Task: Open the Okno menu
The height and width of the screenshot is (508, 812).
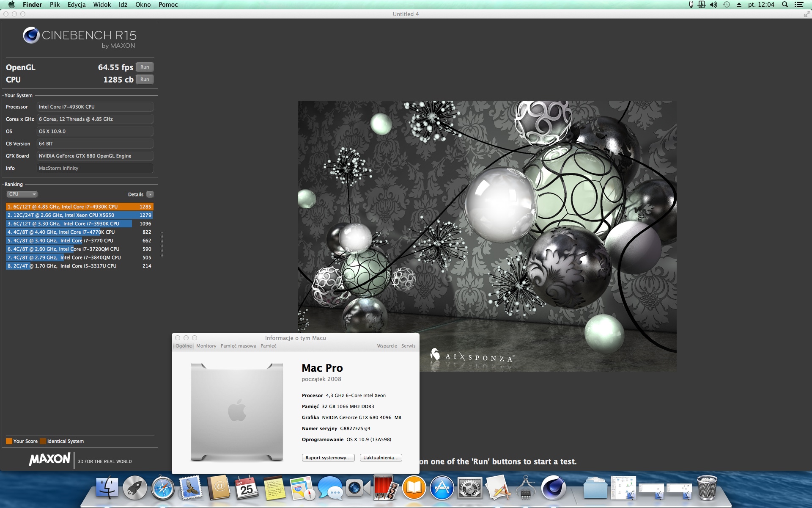Action: (143, 5)
